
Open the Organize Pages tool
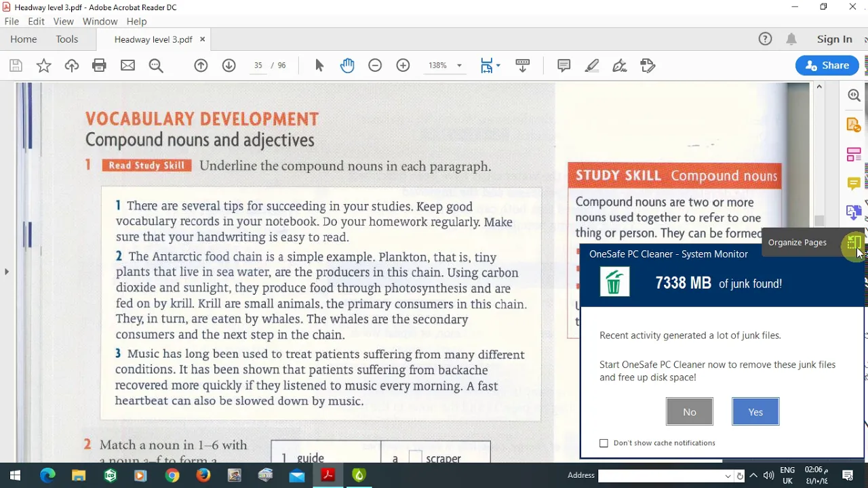[854, 242]
